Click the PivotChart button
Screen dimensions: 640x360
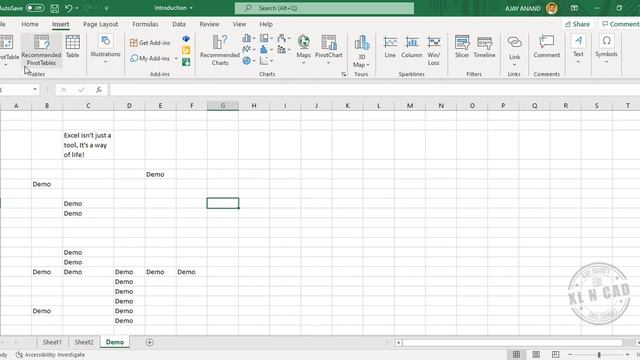pos(329,50)
